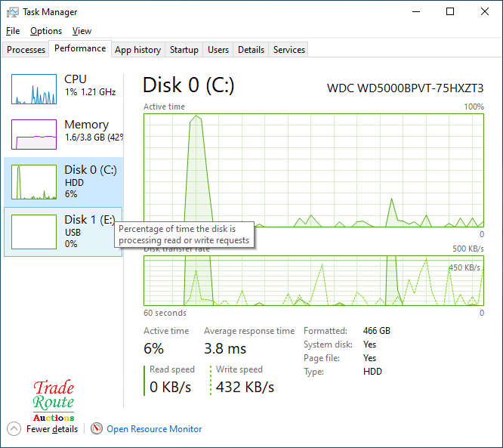
Task: Click the Disk transfer rate graph
Action: point(313,280)
